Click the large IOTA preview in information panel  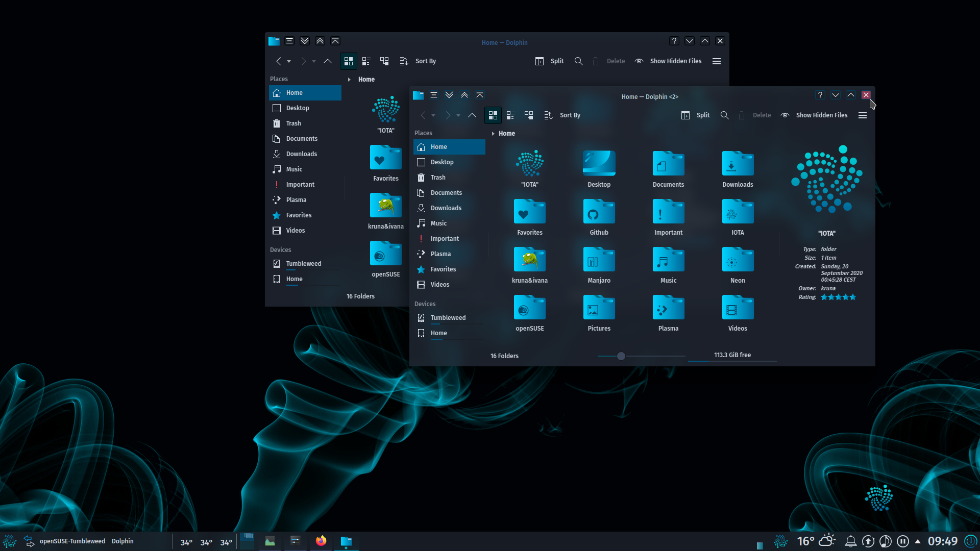click(x=827, y=179)
